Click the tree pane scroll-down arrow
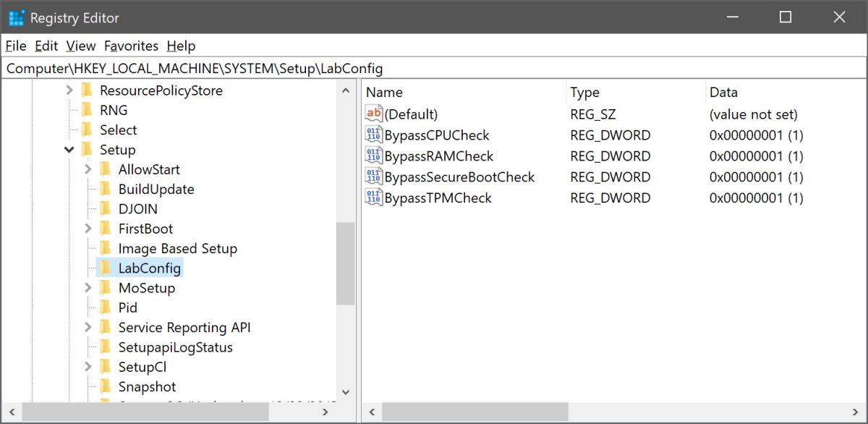 (345, 391)
